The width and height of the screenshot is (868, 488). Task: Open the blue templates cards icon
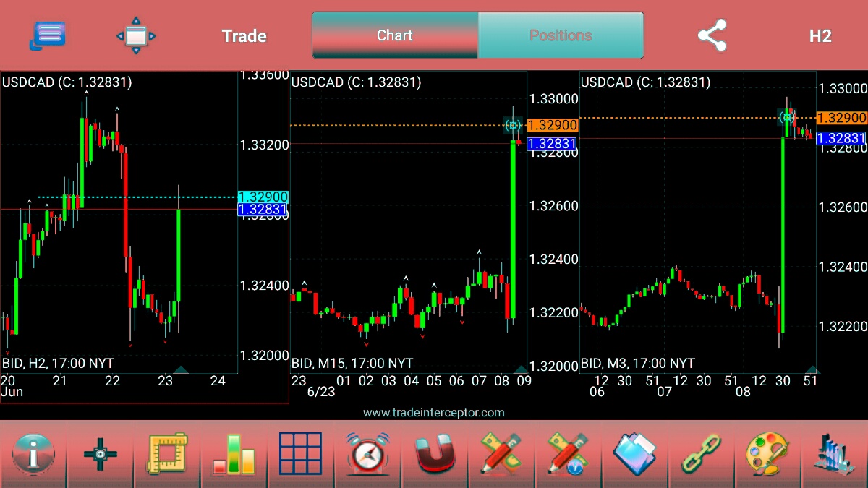tap(634, 454)
